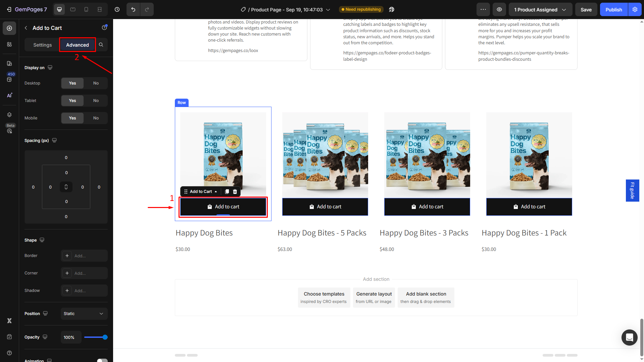Open the live chat bubble
The height and width of the screenshot is (362, 644).
point(629,337)
